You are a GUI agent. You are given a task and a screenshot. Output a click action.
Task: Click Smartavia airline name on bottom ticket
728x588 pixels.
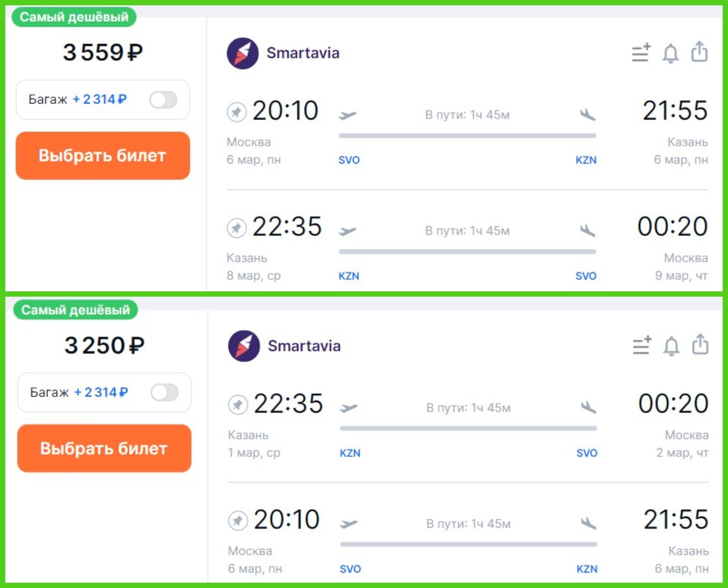tap(304, 346)
